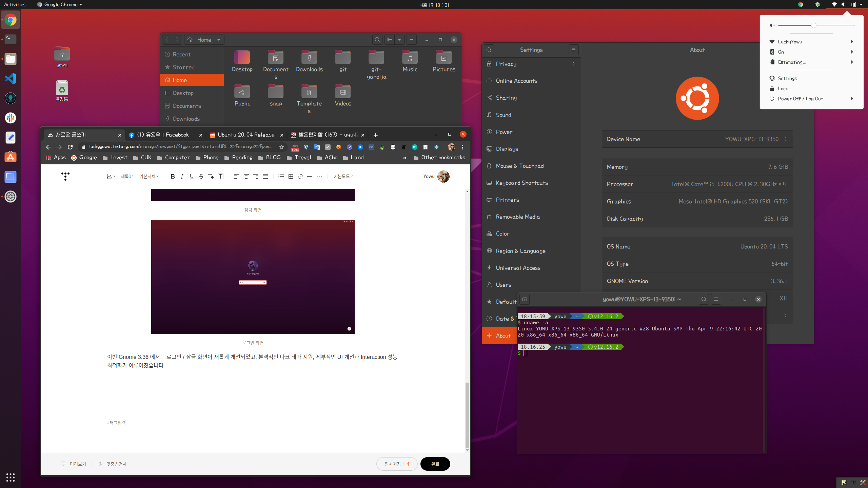This screenshot has height=488, width=868.
Task: Open the 제목1 heading style dropdown
Action: pos(127,176)
